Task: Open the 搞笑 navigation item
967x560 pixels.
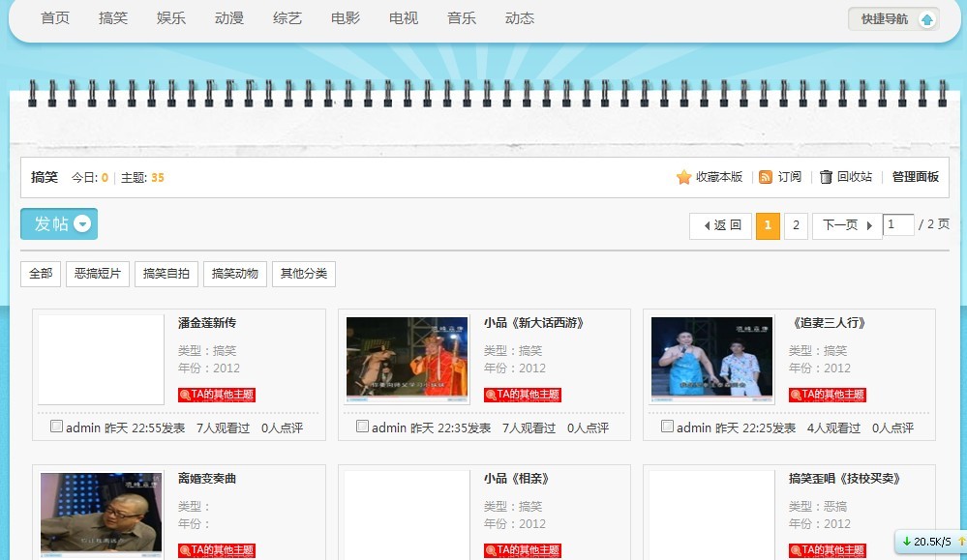Action: point(113,18)
